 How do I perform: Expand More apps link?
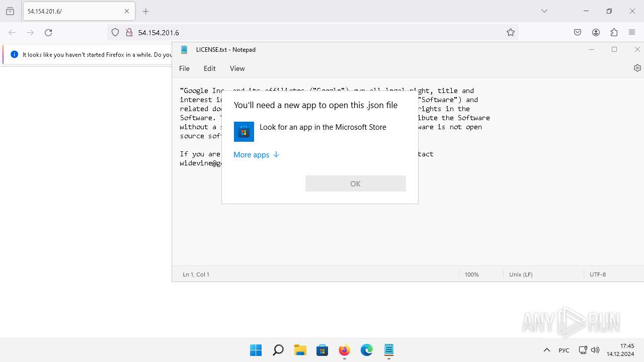pos(256,155)
